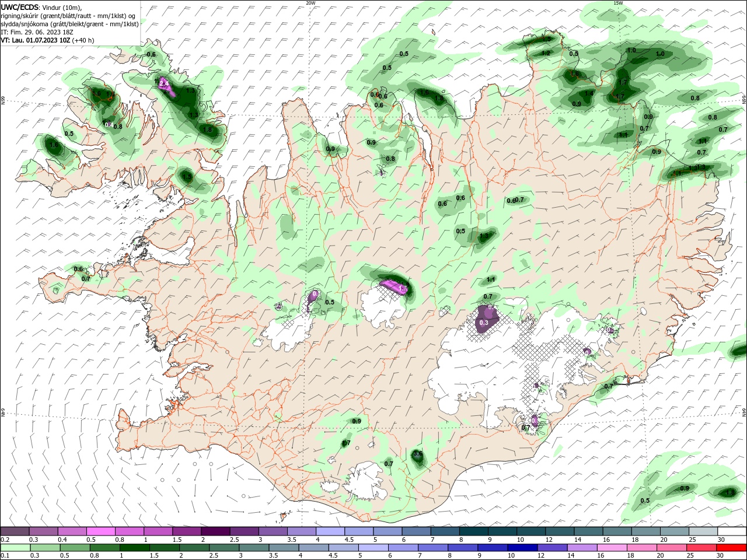Click the palest green 0.1 rain scale swatch
This screenshot has width=747, height=560.
pyautogui.click(x=15, y=548)
